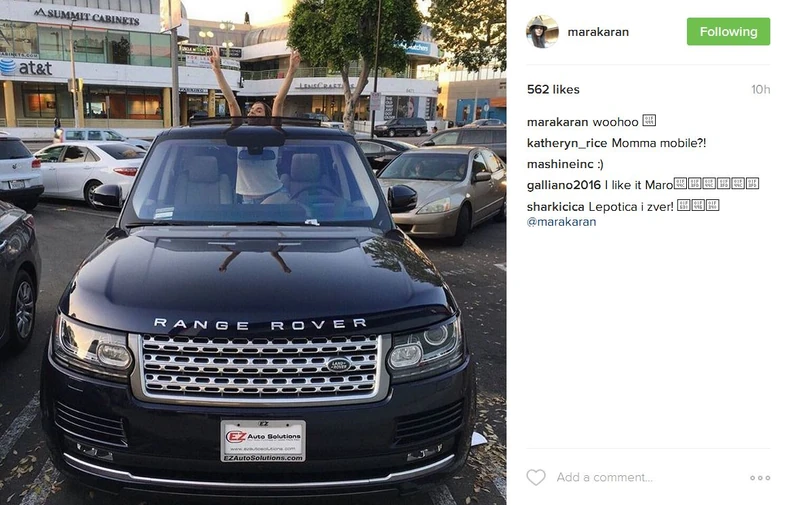Click the @marakaran mention link

click(561, 222)
